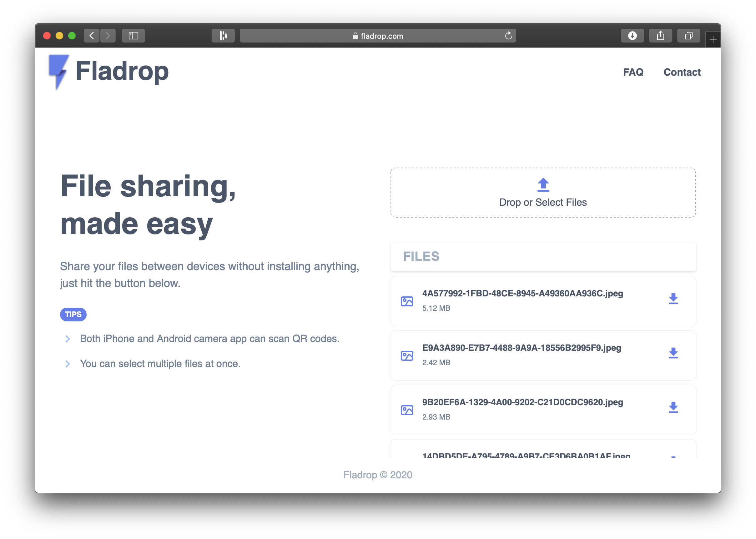Expand the multiple files tip chevron
The width and height of the screenshot is (756, 539).
point(68,364)
